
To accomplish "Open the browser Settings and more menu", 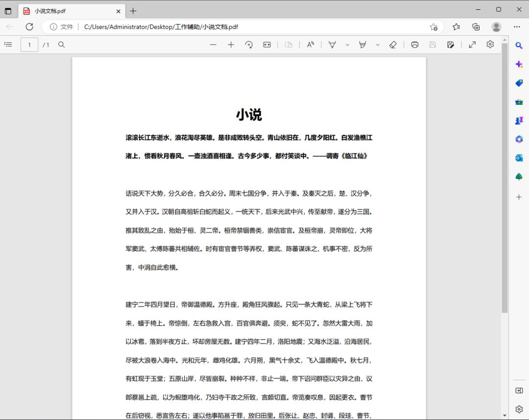I will (x=517, y=27).
